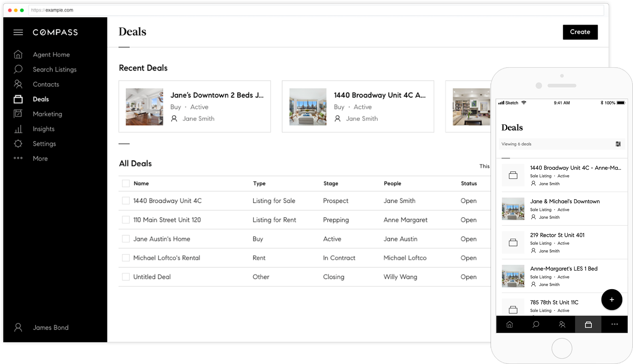The width and height of the screenshot is (633, 364).
Task: Tap Anne-Margaret's LES 1 Bed photo on phone
Action: (513, 276)
